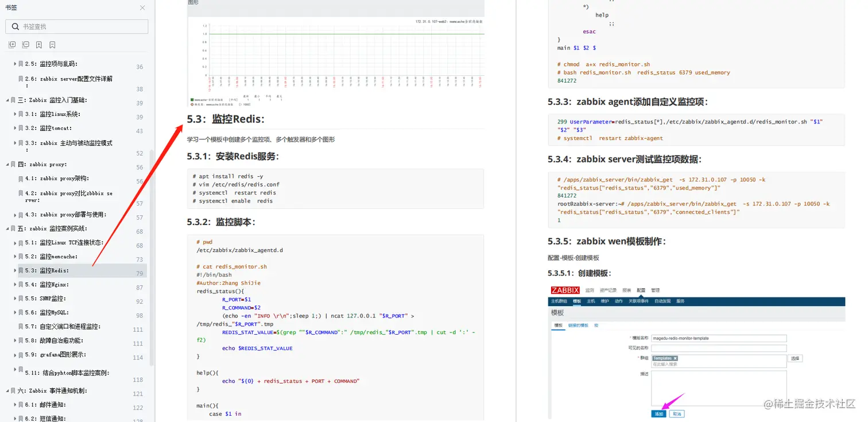Image resolution: width=868 pixels, height=422 pixels.
Task: Click the 模板名称 input field
Action: click(718, 338)
